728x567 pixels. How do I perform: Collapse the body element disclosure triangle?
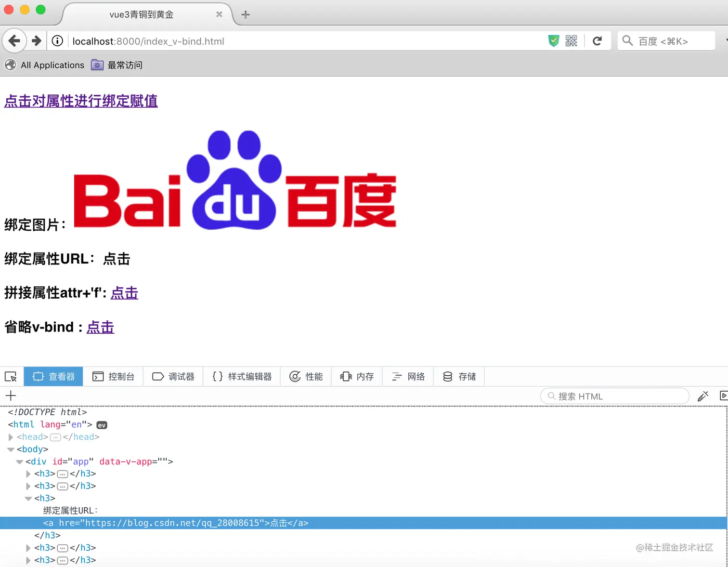(11, 449)
